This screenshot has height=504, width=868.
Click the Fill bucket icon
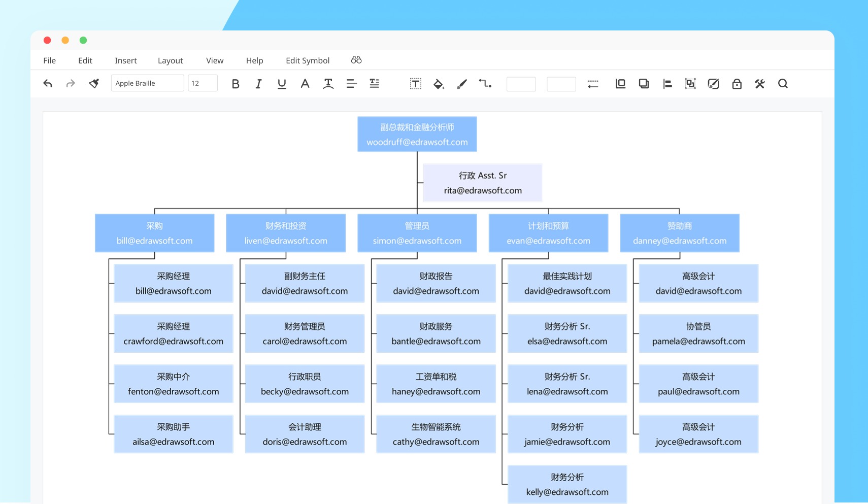[439, 84]
